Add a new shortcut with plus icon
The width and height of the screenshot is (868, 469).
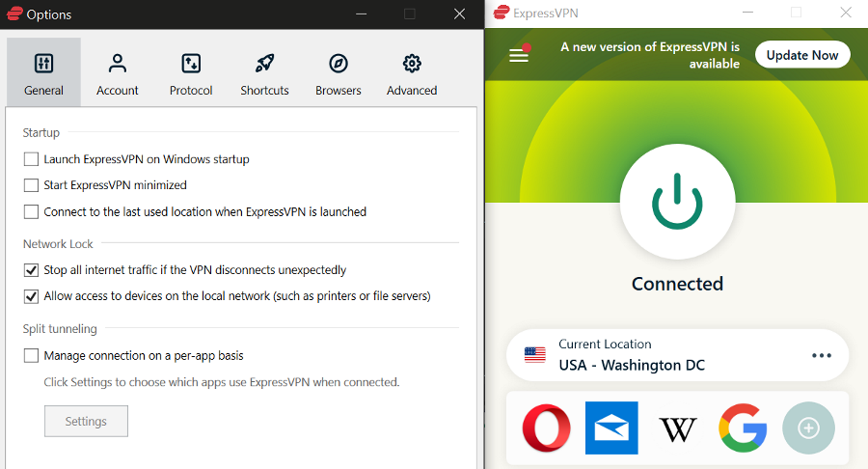coord(808,428)
